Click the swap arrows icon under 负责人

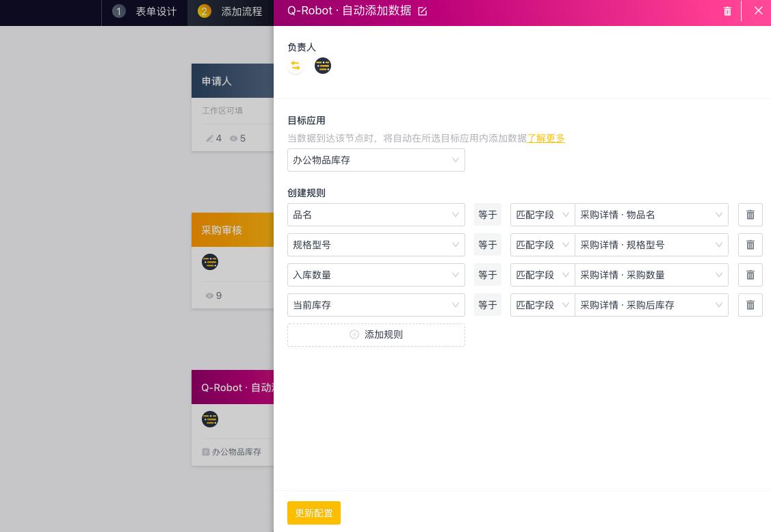coord(296,66)
